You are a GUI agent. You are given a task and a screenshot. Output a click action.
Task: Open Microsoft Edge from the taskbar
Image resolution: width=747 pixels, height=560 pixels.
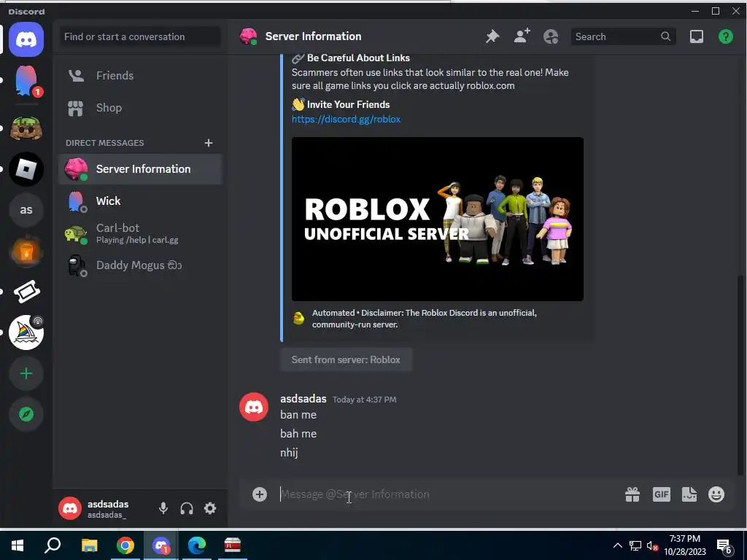pos(196,545)
